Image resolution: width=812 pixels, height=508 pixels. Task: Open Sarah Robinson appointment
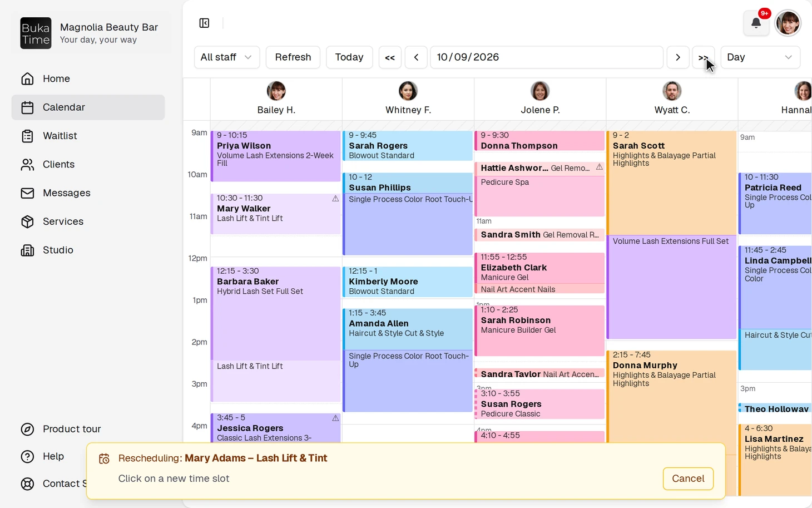[539, 331]
